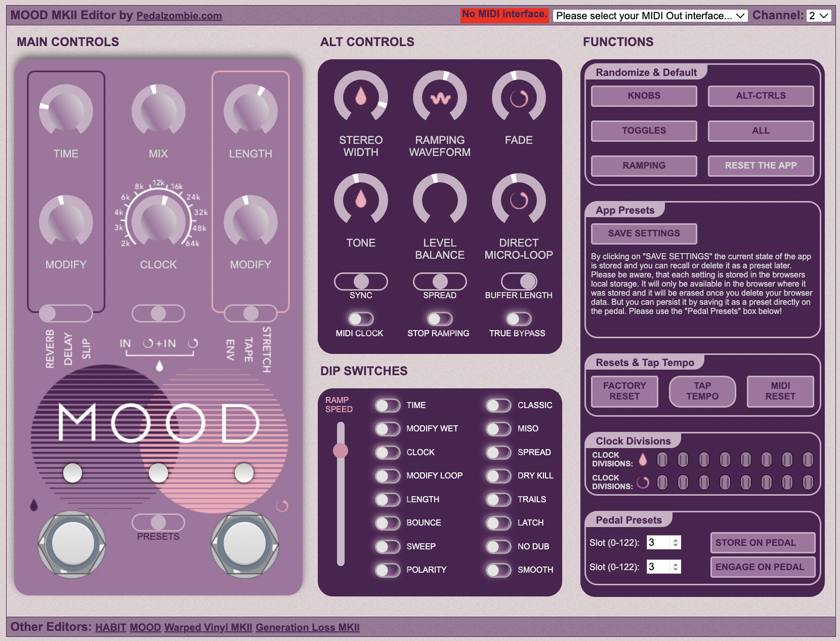Click the TOGGLES randomize button
The height and width of the screenshot is (641, 840).
pyautogui.click(x=644, y=131)
